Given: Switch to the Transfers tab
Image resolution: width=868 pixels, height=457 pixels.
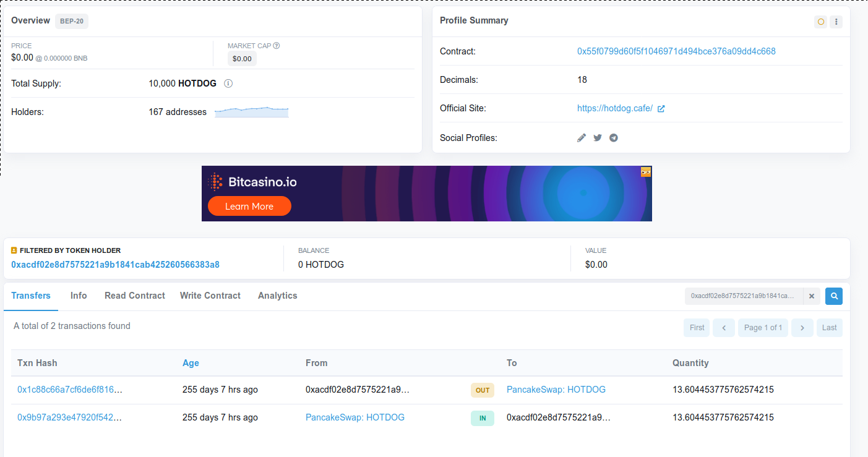Looking at the screenshot, I should pos(31,296).
